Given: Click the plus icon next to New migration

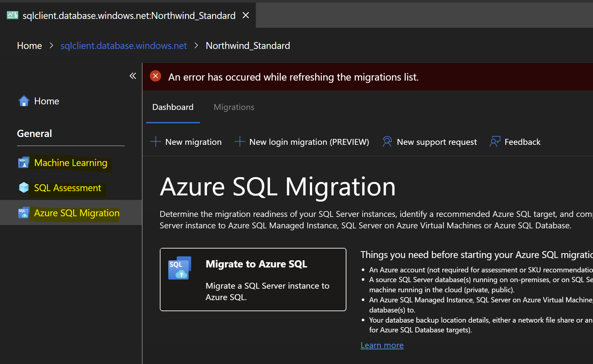Looking at the screenshot, I should (155, 142).
